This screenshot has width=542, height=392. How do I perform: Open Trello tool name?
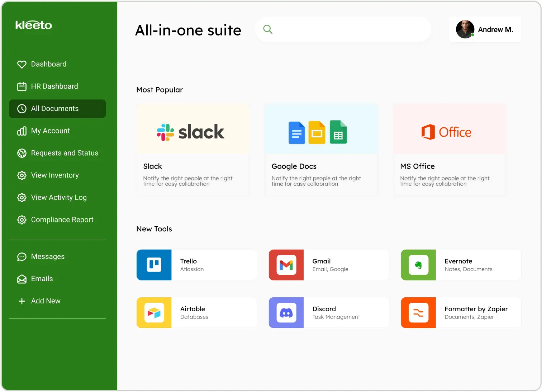[x=189, y=261]
